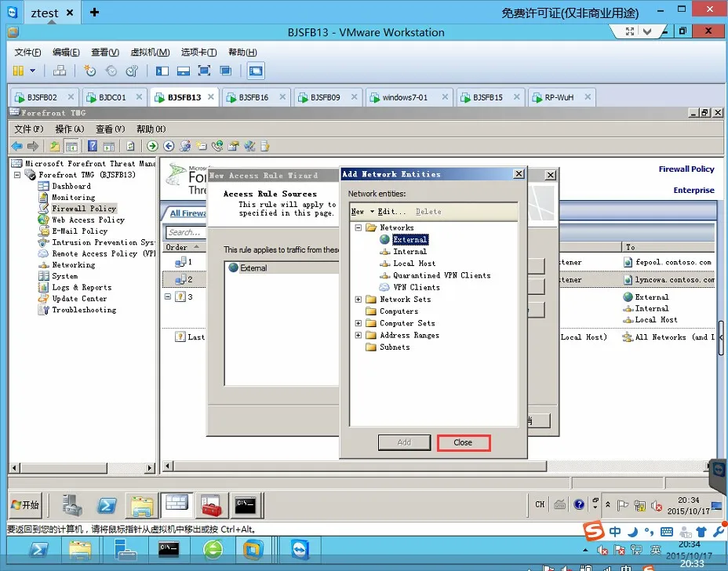Image resolution: width=728 pixels, height=571 pixels.
Task: Click the VMware show library sidebar icon
Action: click(162, 71)
